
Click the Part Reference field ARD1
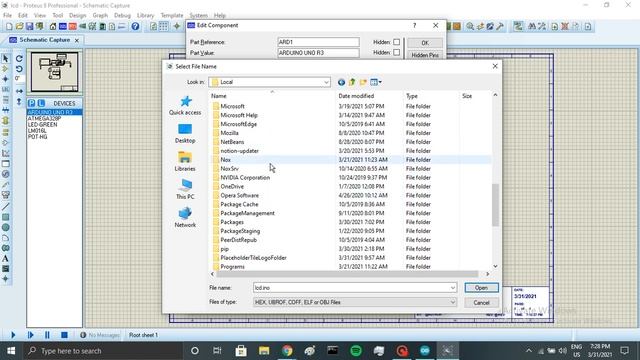pos(318,42)
